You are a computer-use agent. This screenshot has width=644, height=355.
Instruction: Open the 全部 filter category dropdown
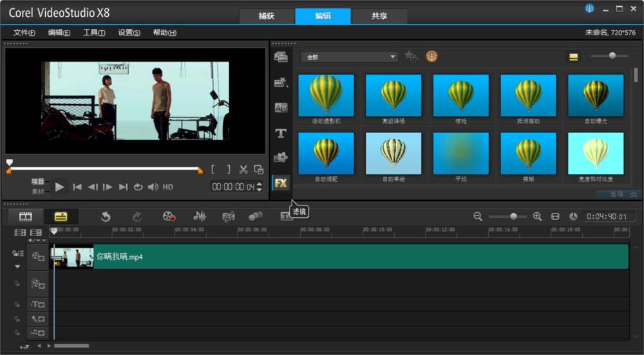[x=349, y=57]
